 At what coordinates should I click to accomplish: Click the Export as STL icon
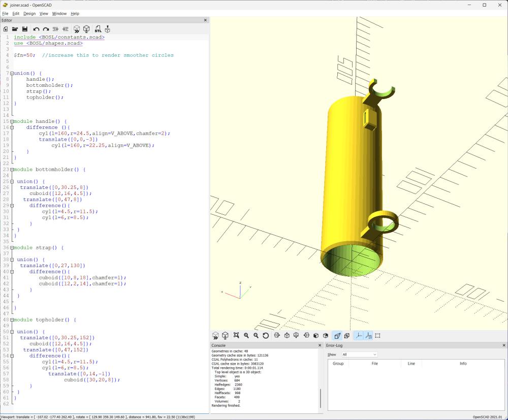[98, 29]
